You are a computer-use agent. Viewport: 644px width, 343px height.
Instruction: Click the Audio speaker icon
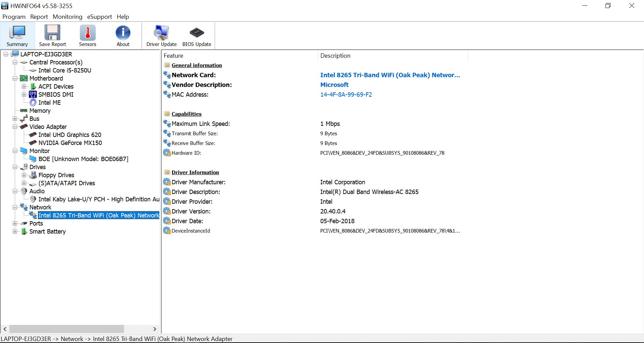pos(24,191)
